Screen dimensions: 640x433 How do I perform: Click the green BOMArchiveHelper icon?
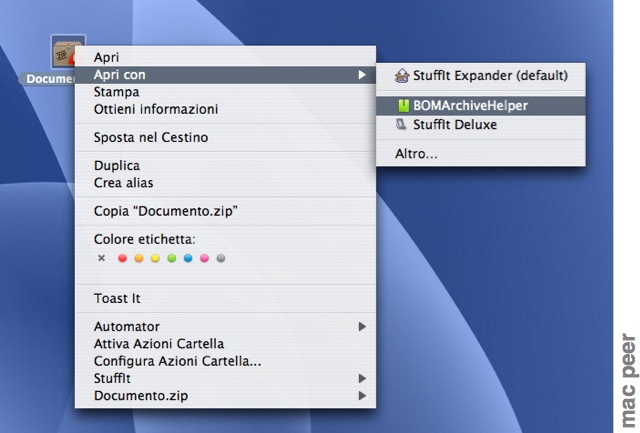404,106
